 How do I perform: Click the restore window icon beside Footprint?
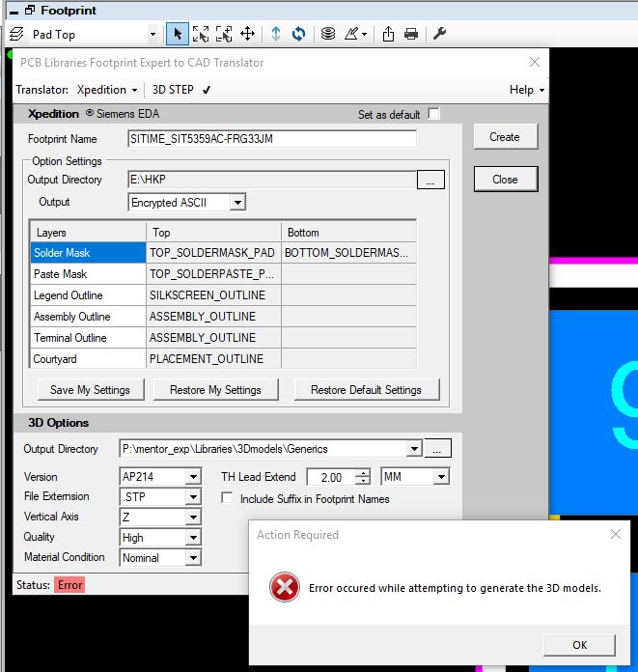(x=30, y=10)
